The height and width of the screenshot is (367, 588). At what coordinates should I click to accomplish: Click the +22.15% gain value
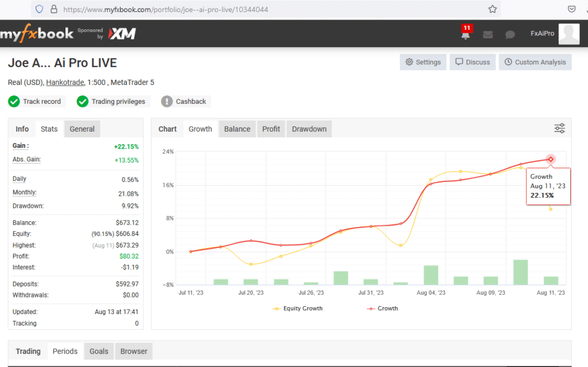pos(126,146)
